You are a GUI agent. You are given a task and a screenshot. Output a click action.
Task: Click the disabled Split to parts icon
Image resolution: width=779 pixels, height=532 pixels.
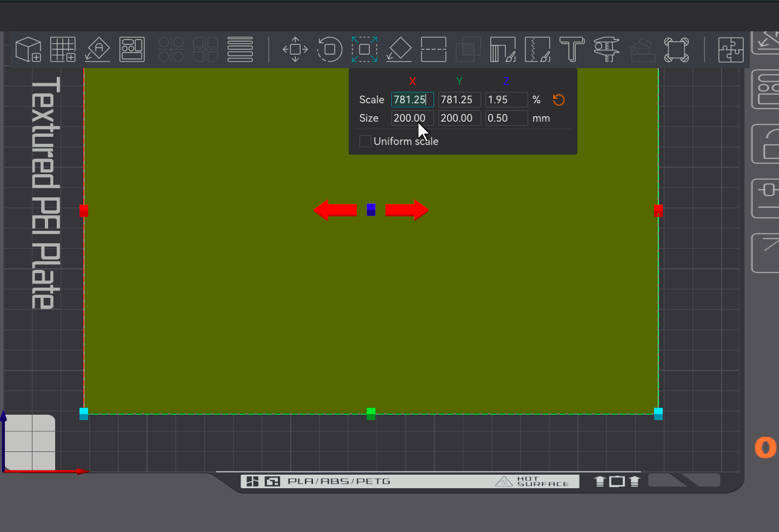[x=205, y=49]
